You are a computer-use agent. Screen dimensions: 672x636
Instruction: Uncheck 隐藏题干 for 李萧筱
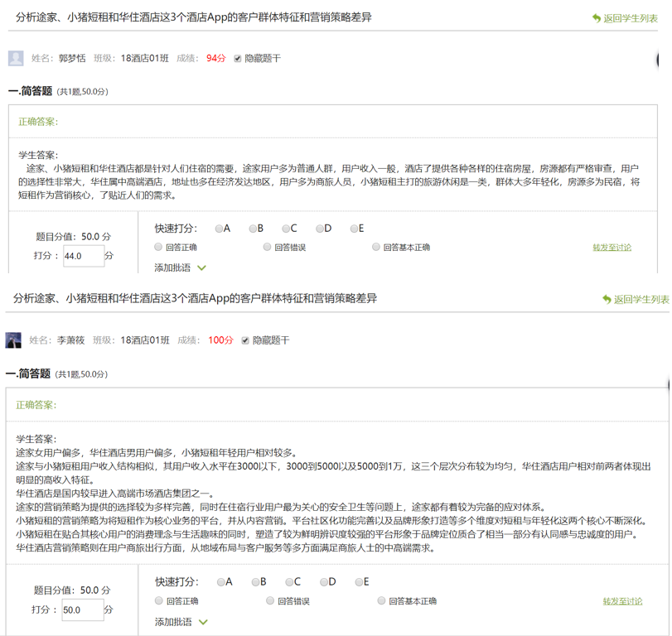245,340
